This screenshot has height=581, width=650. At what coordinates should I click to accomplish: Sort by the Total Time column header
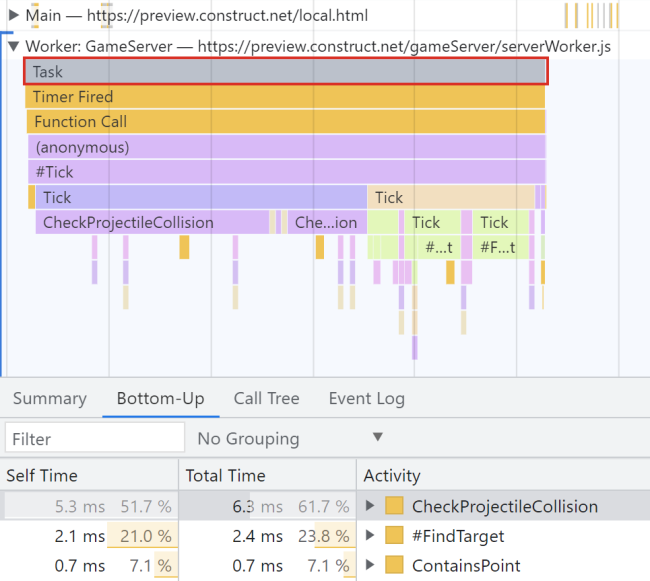(267, 475)
